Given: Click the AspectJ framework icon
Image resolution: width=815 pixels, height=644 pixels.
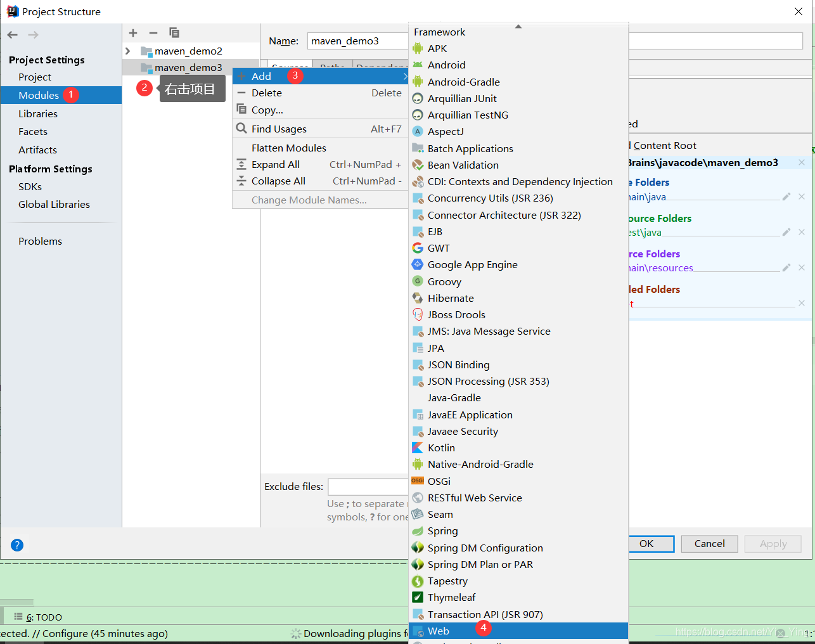Looking at the screenshot, I should point(418,131).
